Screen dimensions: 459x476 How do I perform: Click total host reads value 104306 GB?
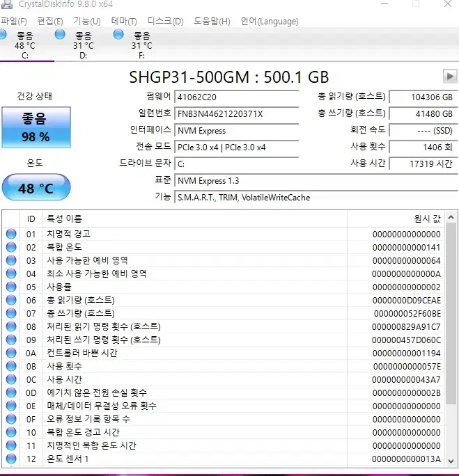[423, 97]
